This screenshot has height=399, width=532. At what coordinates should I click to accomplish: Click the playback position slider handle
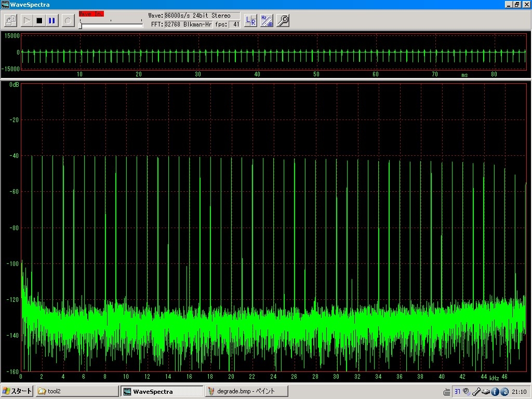pos(81,24)
